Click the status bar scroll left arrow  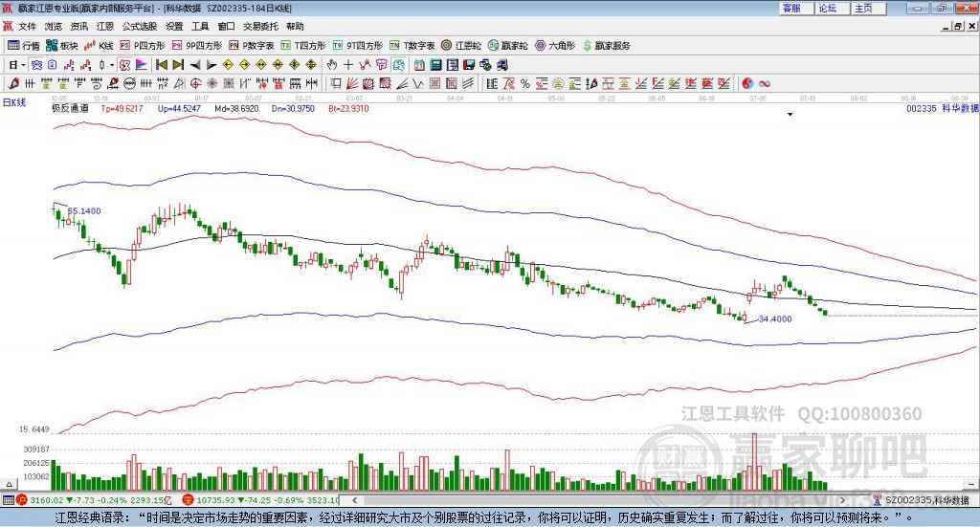click(x=355, y=500)
